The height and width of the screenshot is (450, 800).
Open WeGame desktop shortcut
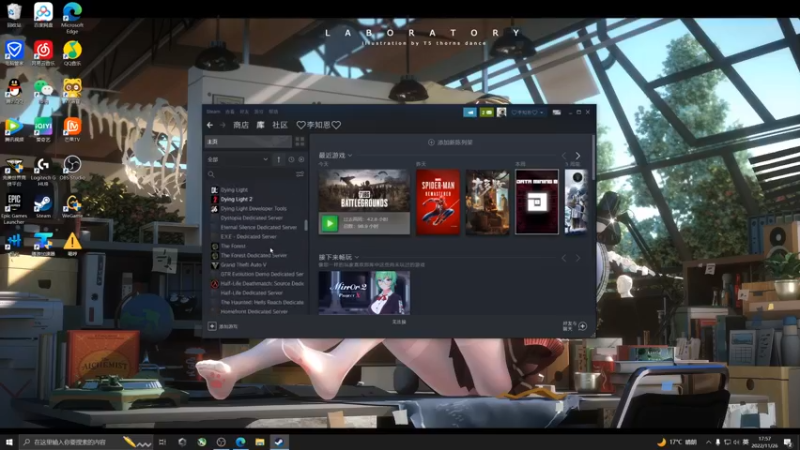point(72,206)
